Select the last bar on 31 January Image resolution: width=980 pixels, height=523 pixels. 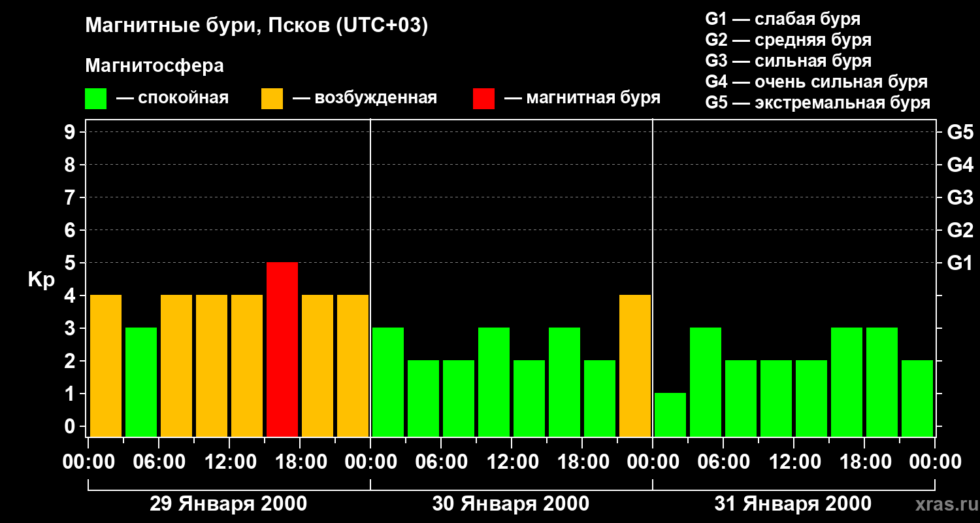tap(917, 399)
